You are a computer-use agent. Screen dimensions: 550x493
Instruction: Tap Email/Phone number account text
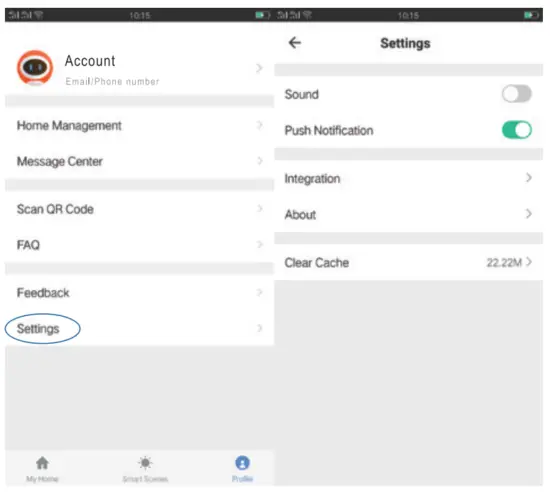click(x=112, y=81)
